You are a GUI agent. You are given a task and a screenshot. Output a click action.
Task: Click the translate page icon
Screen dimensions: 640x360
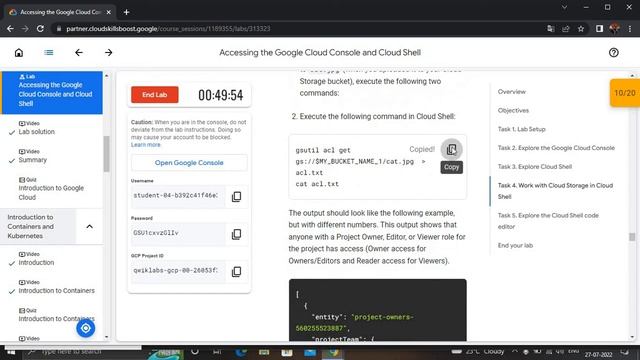[x=551, y=29]
